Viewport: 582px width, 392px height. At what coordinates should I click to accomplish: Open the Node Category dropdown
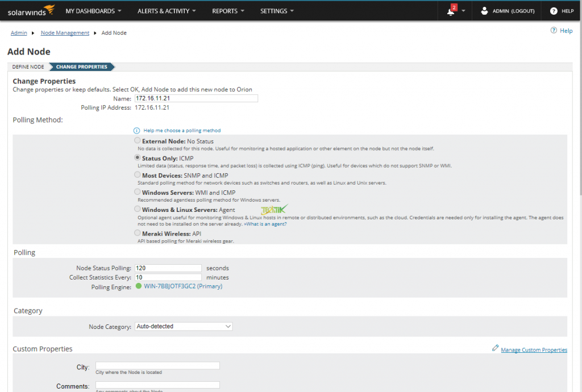click(183, 326)
